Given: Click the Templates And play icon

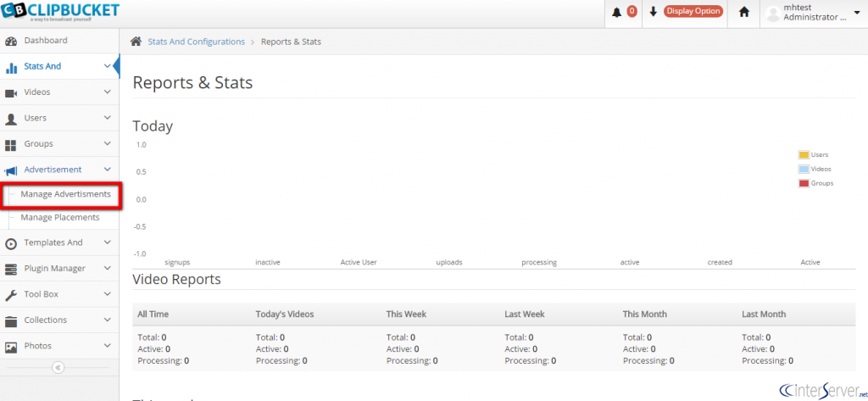Looking at the screenshot, I should 10,243.
